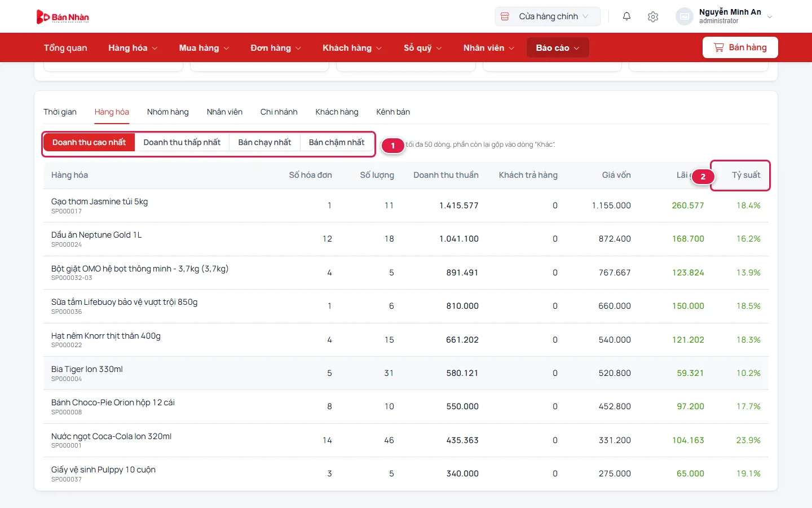Click the Số lượng column header
The image size is (812, 508).
pyautogui.click(x=377, y=175)
